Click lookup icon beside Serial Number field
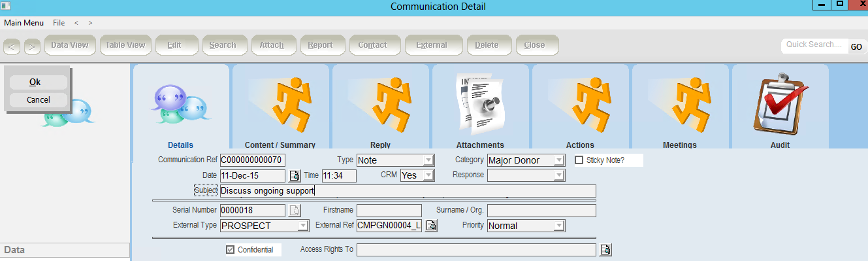Viewport: 868px width, 261px height. point(295,211)
